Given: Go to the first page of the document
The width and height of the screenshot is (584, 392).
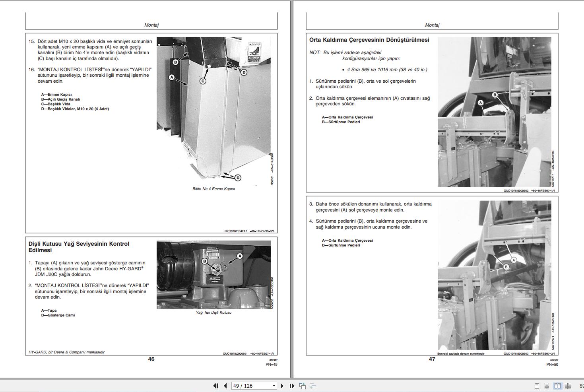Looking at the screenshot, I should point(215,386).
